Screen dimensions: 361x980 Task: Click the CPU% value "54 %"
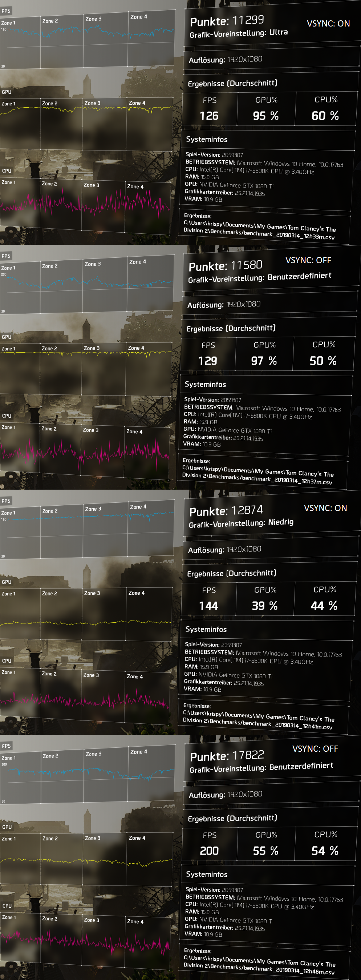tap(325, 851)
